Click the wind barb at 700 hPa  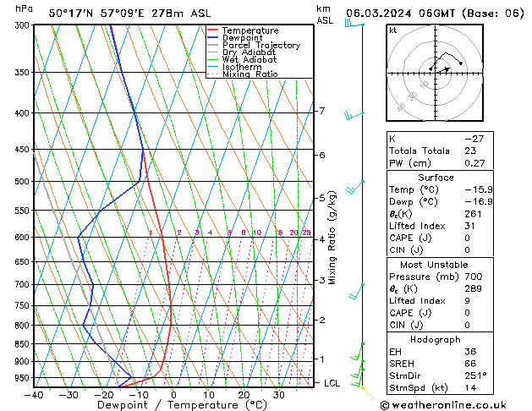point(356,291)
